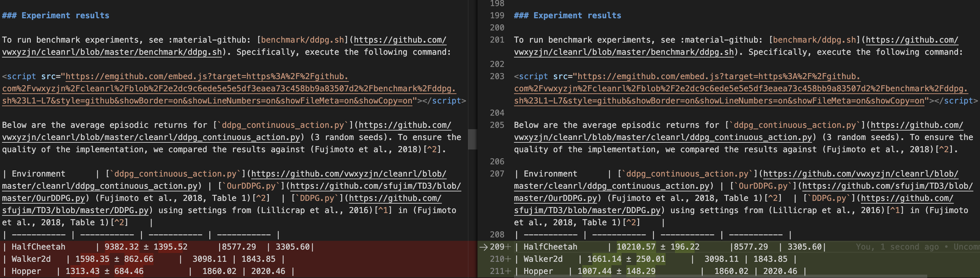Click the added value 10210.57 in right pane

(x=636, y=247)
